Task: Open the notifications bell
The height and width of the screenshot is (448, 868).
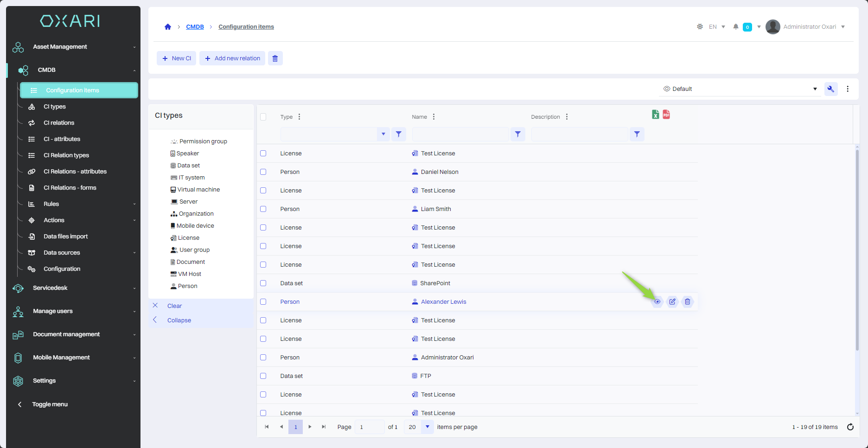Action: pyautogui.click(x=735, y=27)
